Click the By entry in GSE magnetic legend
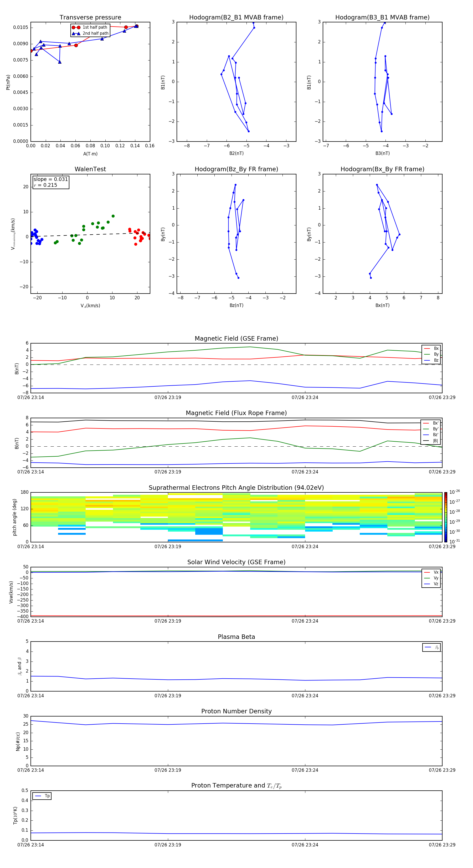The height and width of the screenshot is (868, 473). click(x=431, y=355)
